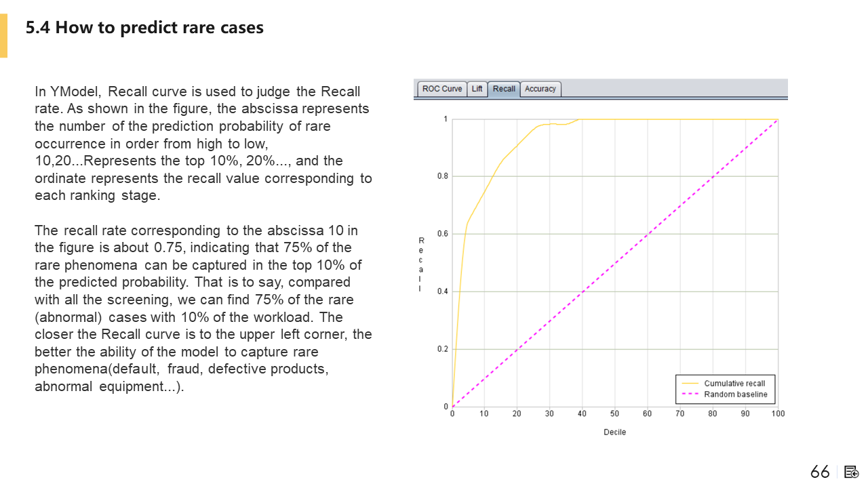Image resolution: width=868 pixels, height=488 pixels.
Task: Click the 100 tick label on x-axis
Action: 777,414
